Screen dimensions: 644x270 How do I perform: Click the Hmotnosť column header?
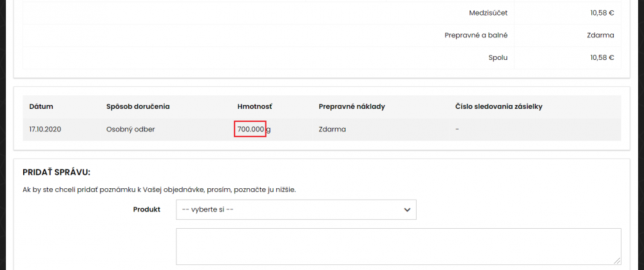point(254,107)
